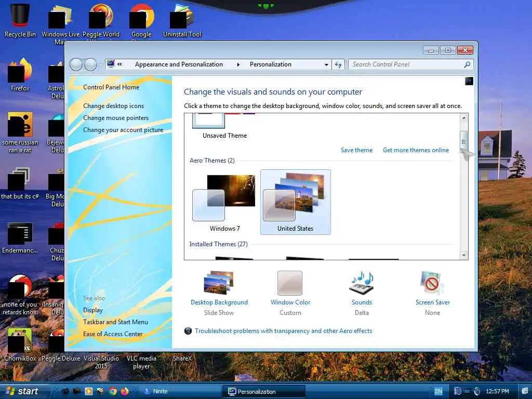The height and width of the screenshot is (399, 532).
Task: Click the Sounds link text
Action: [x=362, y=302]
